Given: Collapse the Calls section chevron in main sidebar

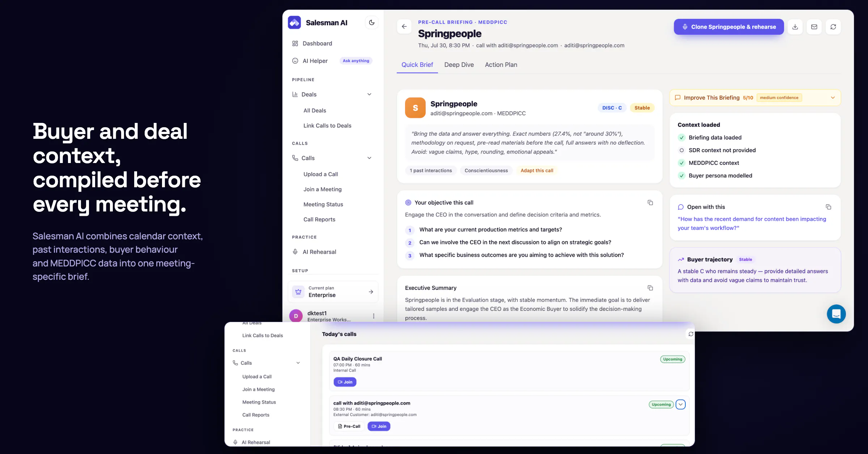Looking at the screenshot, I should pos(369,158).
